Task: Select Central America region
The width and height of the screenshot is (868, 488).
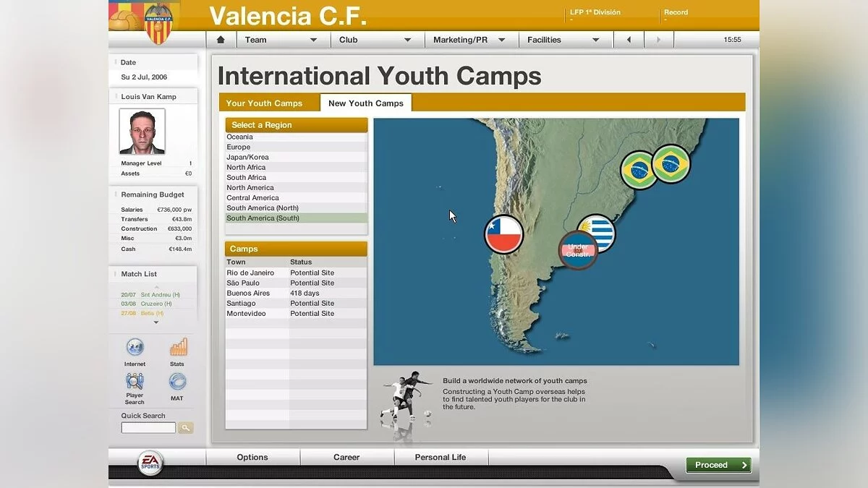Action: click(x=297, y=197)
